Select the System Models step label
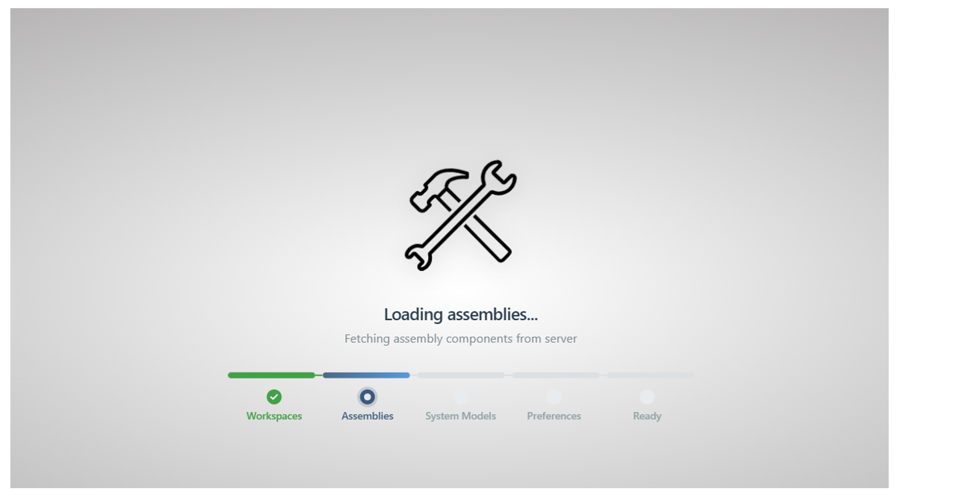This screenshot has height=498, width=980. (x=460, y=416)
